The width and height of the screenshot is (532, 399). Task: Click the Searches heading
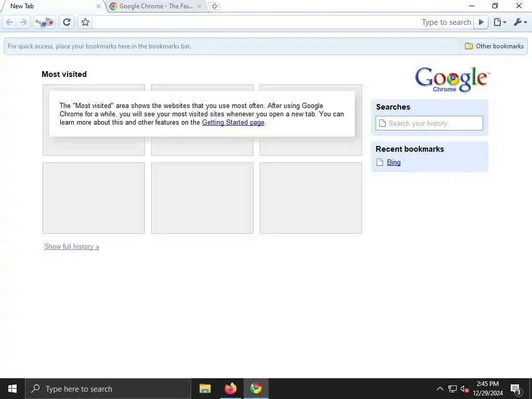click(x=393, y=107)
